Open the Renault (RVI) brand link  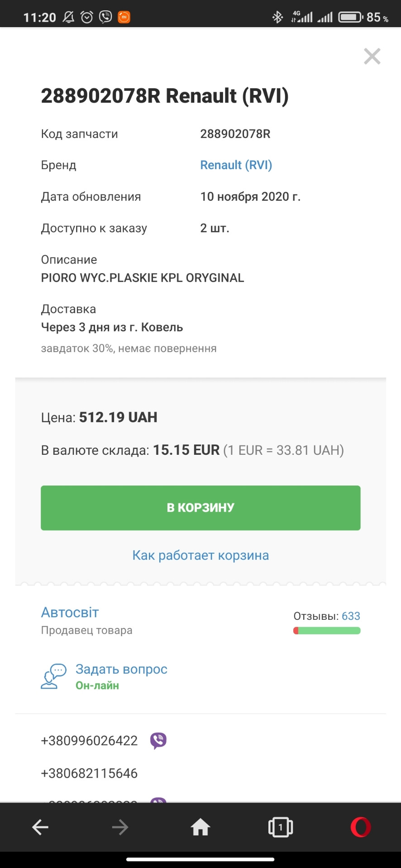pyautogui.click(x=236, y=165)
